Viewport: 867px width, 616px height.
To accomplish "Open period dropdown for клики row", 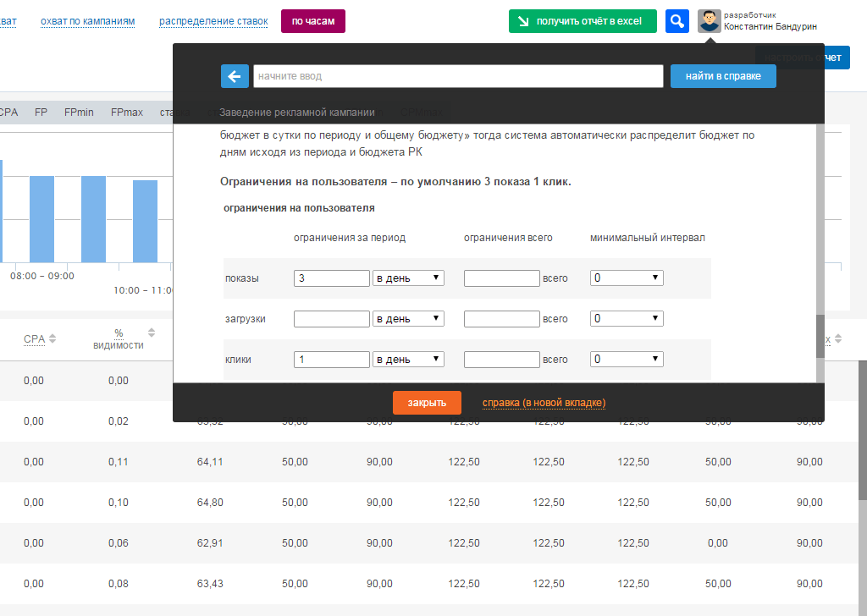I will 408,360.
